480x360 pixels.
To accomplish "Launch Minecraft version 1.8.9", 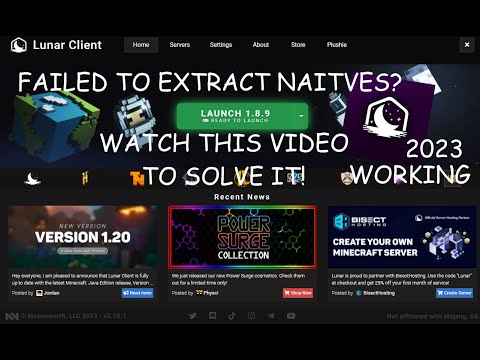I will (235, 116).
